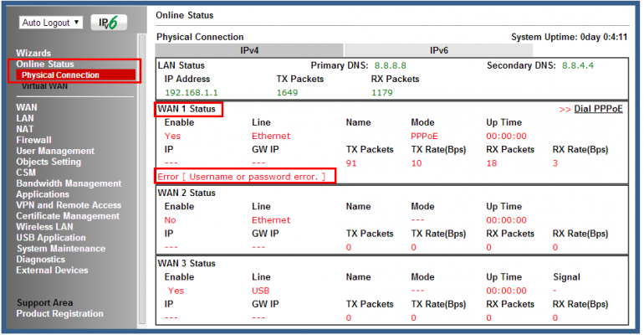Open the Auto Logout dropdown

[x=51, y=23]
